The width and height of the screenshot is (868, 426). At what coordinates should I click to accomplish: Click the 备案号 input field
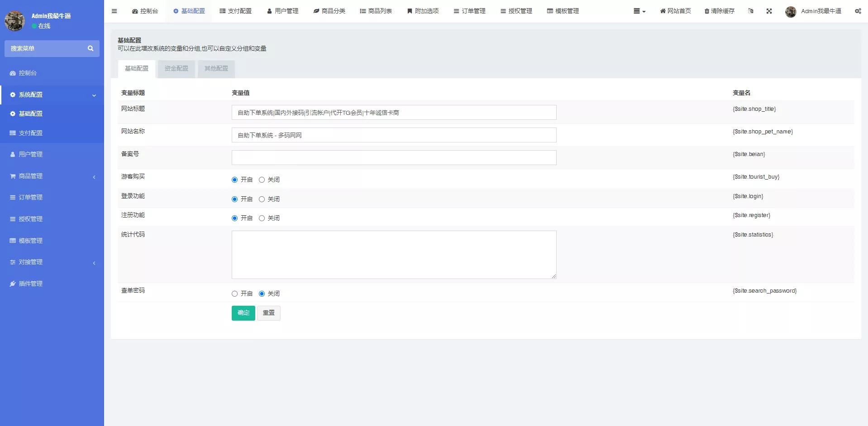pos(394,158)
